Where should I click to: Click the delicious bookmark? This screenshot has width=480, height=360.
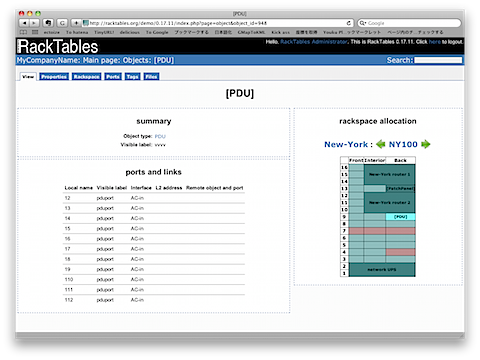tap(130, 32)
